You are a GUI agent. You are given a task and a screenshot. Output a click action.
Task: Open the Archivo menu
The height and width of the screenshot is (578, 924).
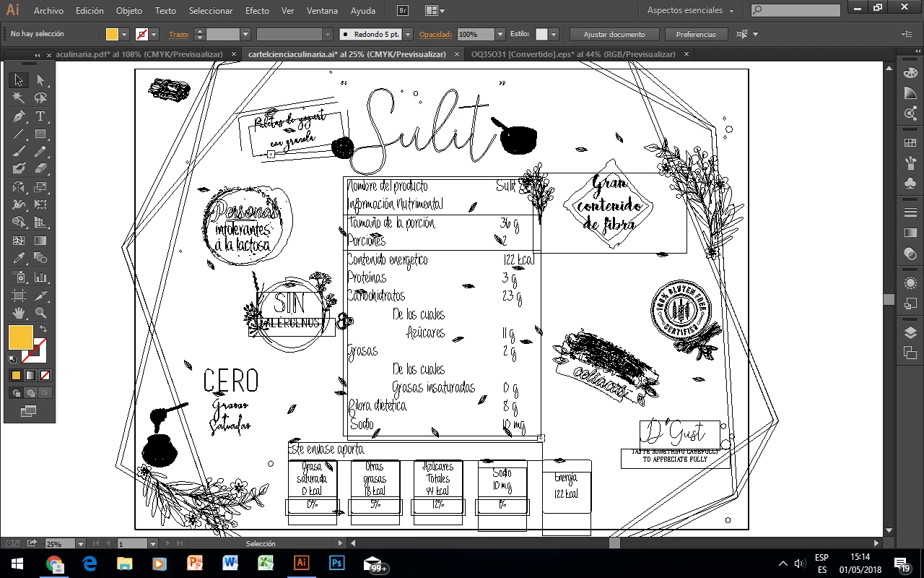click(48, 11)
